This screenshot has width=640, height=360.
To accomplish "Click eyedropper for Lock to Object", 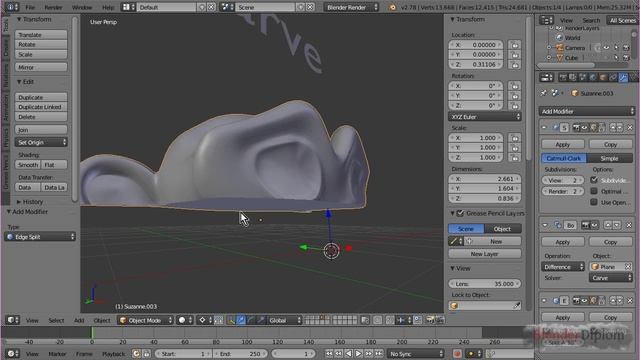I will [517, 305].
